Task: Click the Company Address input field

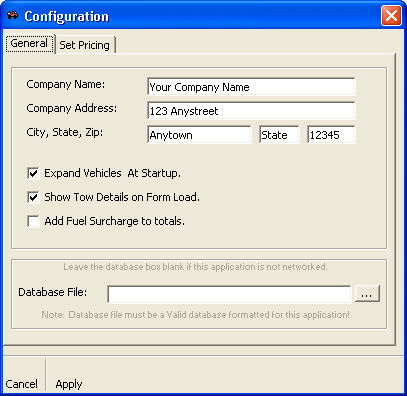Action: 251,111
